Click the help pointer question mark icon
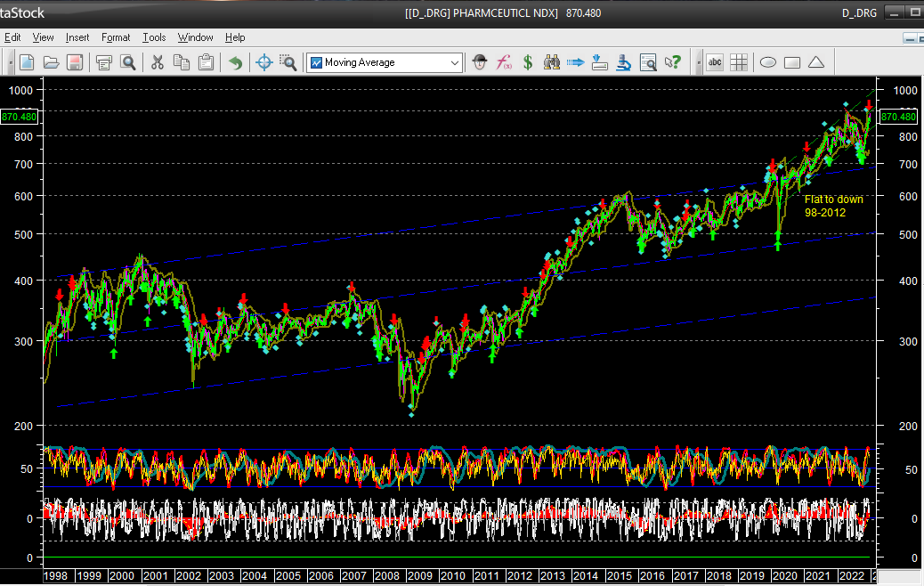Viewport: 924px width, 586px height. click(x=673, y=62)
